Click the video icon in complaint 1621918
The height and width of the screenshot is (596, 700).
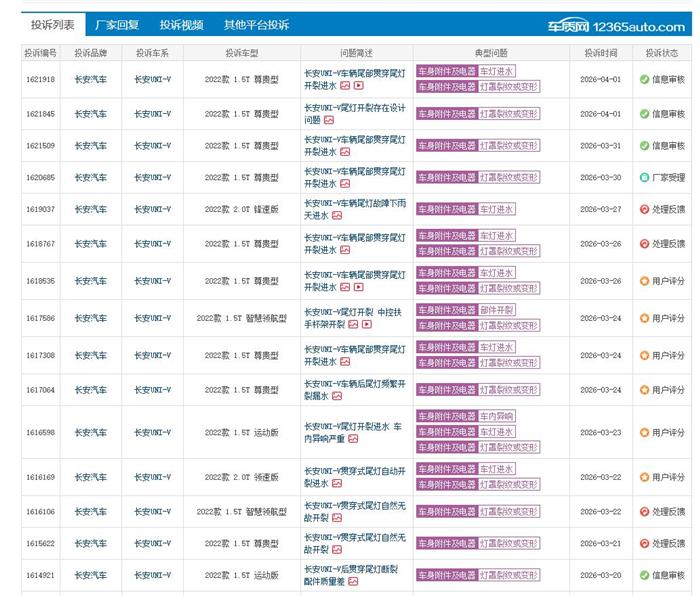coord(360,87)
